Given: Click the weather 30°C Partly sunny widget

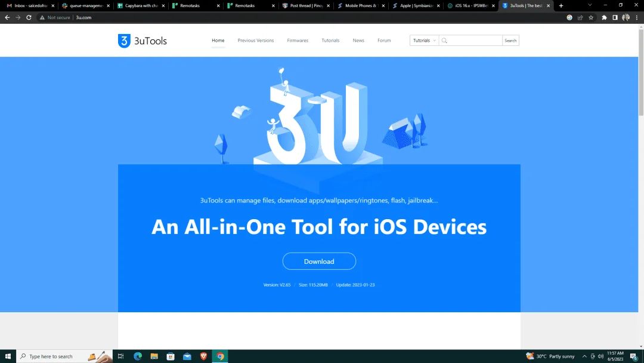Looking at the screenshot, I should click(550, 356).
